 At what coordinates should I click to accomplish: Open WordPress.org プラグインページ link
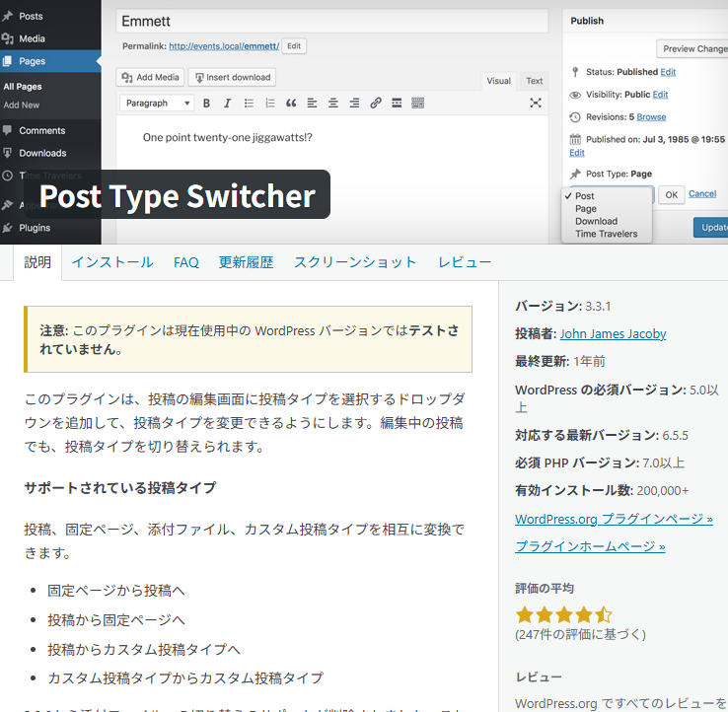pos(614,519)
